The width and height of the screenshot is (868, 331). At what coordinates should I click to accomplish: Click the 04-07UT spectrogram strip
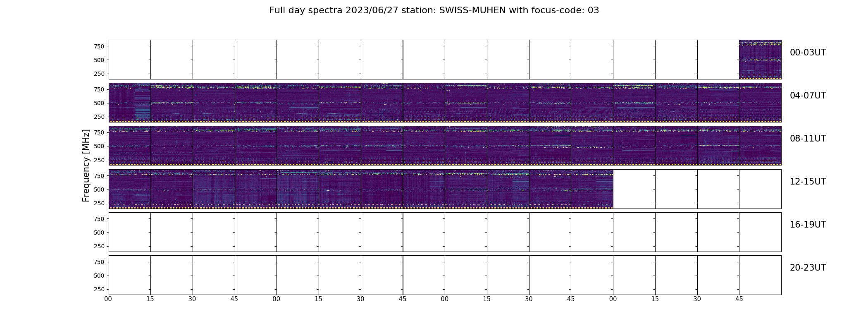(445, 103)
